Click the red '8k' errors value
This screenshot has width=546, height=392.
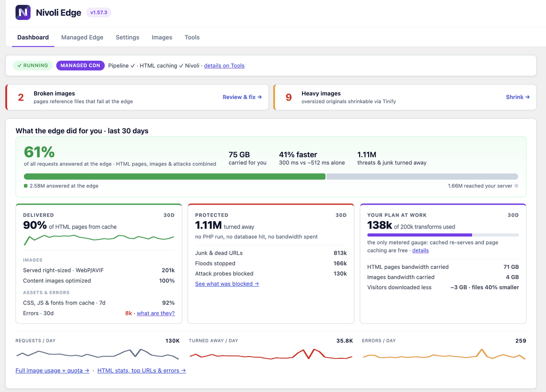point(128,313)
